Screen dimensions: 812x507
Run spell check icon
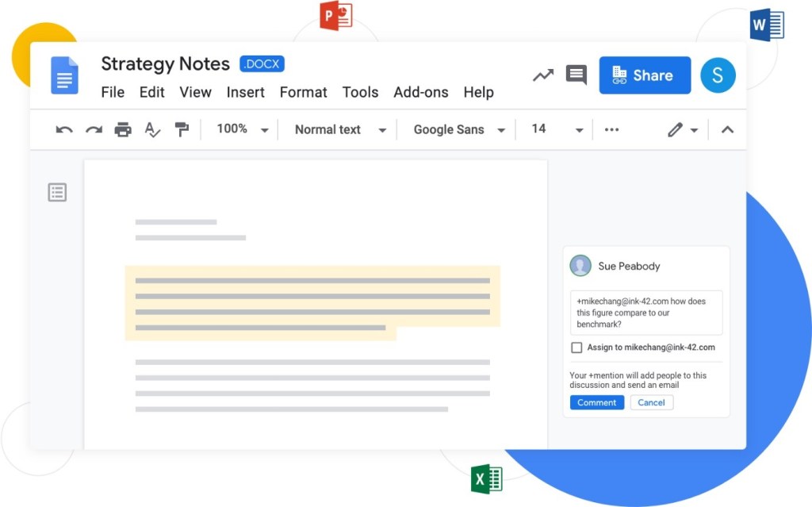pyautogui.click(x=152, y=129)
